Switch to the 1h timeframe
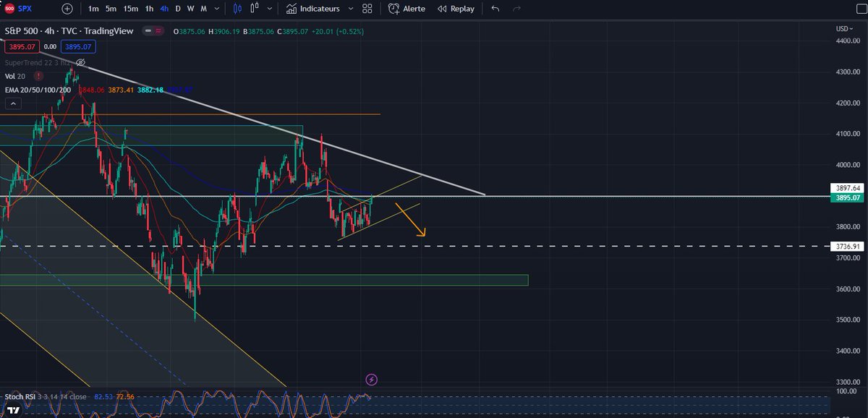This screenshot has width=868, height=418. point(148,8)
